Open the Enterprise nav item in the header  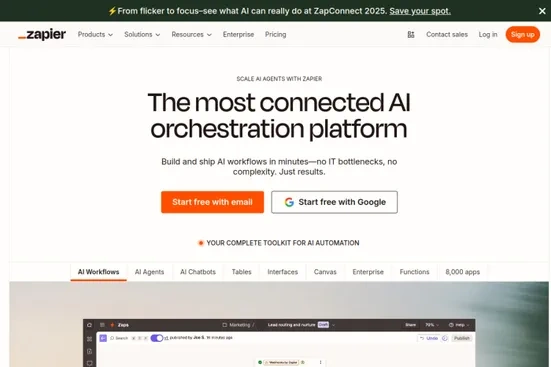pyautogui.click(x=238, y=34)
